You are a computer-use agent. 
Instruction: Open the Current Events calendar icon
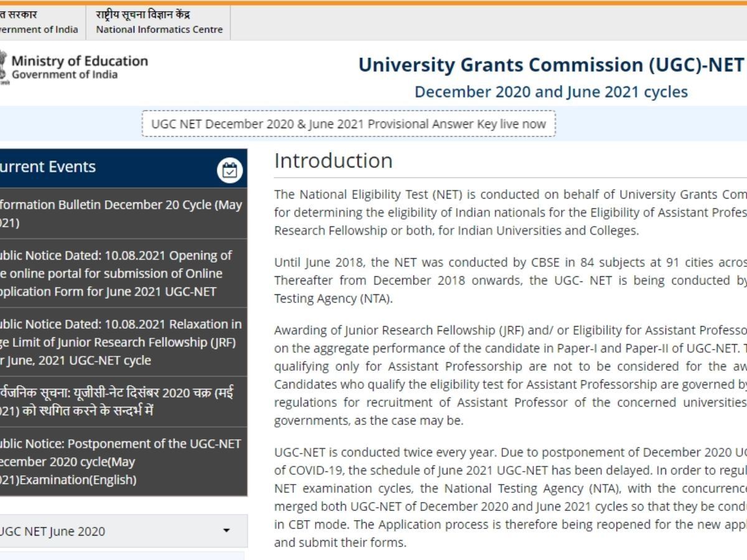[x=230, y=169]
